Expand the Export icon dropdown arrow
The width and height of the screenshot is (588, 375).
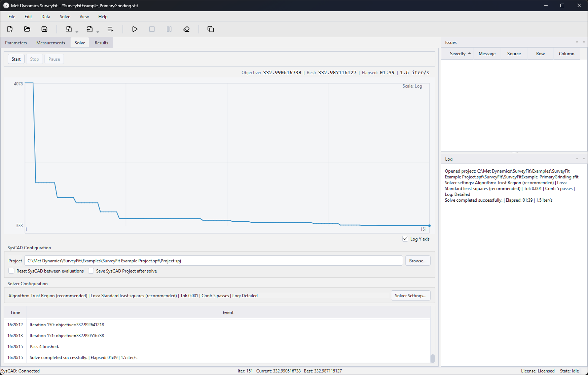click(98, 32)
